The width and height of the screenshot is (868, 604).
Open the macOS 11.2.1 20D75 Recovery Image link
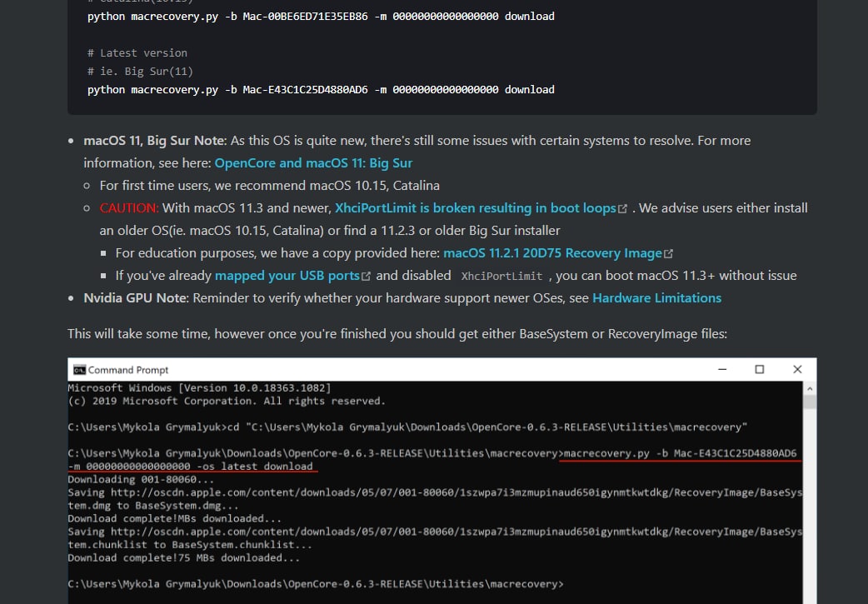coord(552,253)
